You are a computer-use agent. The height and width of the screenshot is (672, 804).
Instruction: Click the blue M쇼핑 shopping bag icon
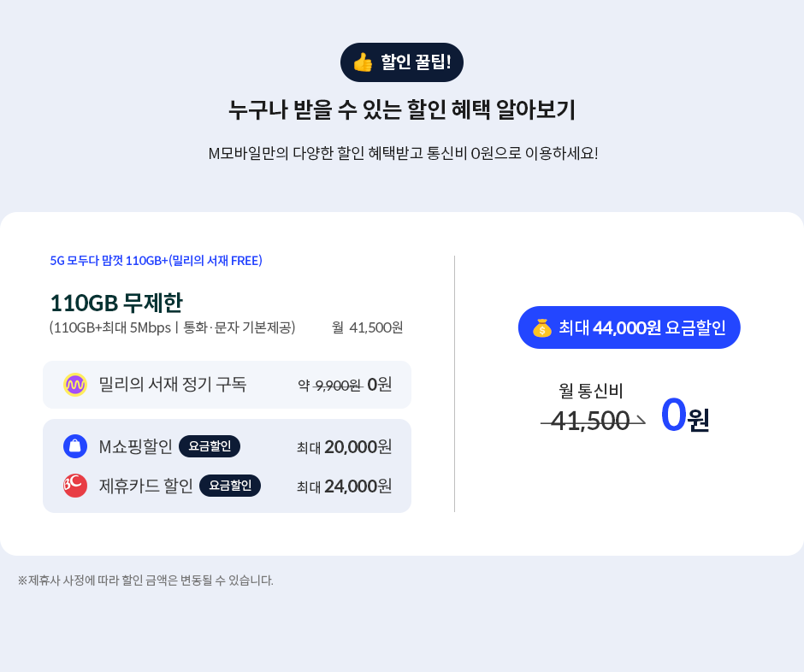75,446
